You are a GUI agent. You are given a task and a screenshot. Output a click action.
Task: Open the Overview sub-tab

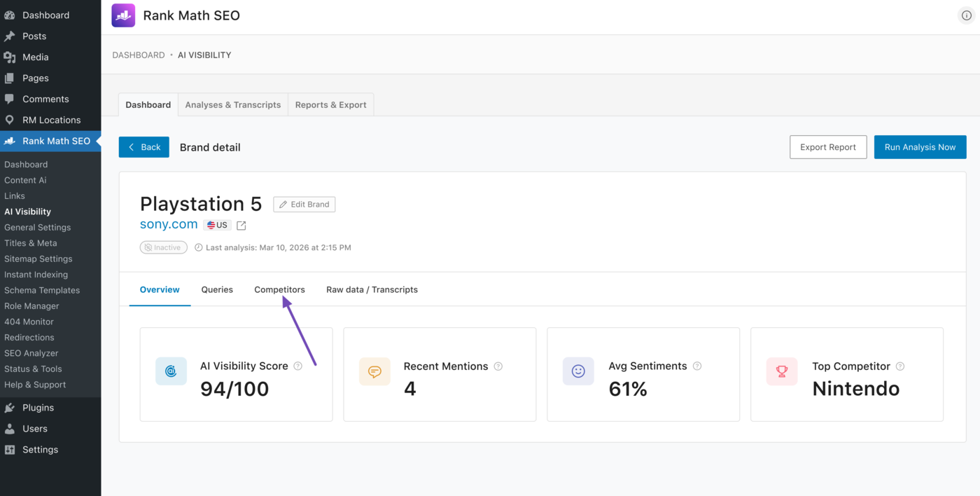(x=160, y=289)
